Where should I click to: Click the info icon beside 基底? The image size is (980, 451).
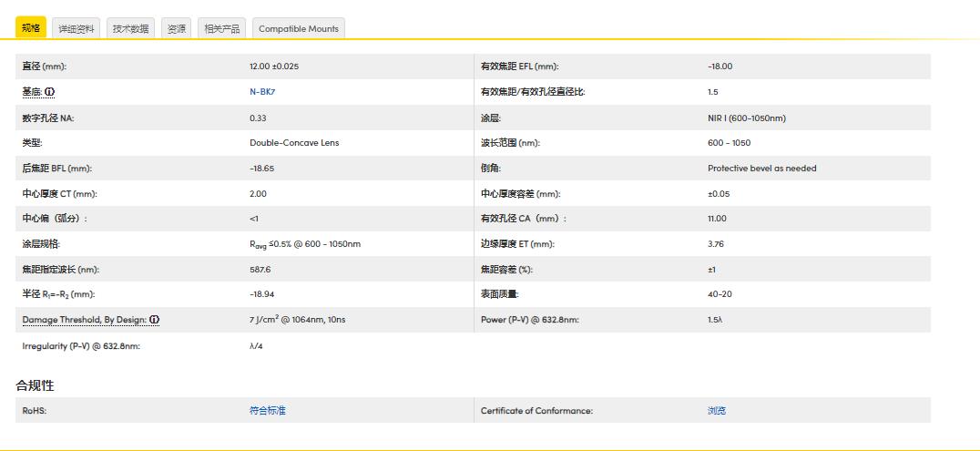click(50, 92)
